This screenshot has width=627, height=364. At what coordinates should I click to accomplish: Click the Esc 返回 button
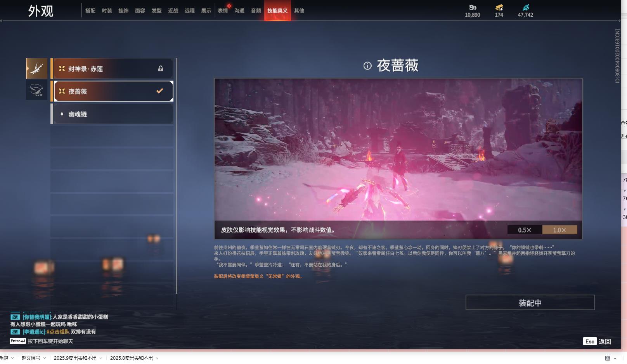(x=597, y=342)
